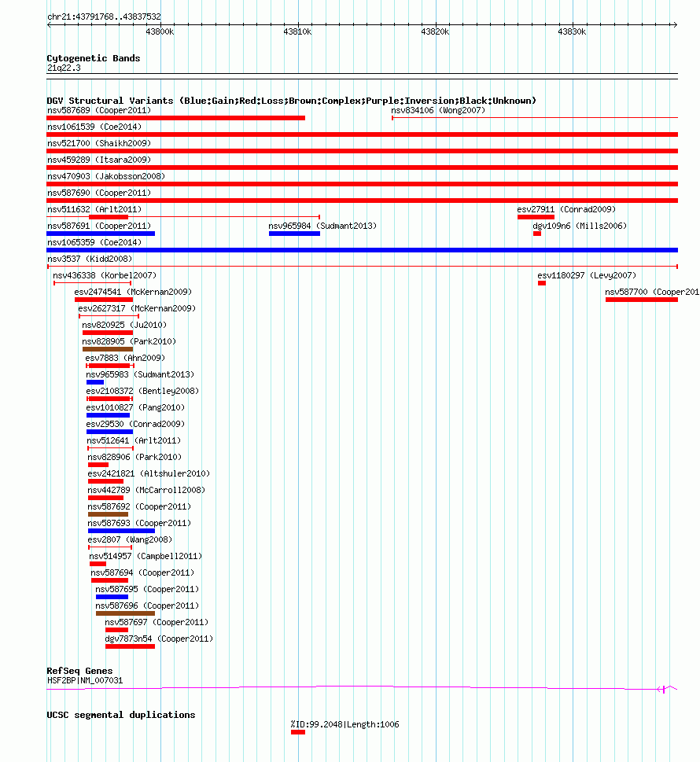
Task: Click the chr21:43791768..43837532 coordinates label
Action: point(104,17)
